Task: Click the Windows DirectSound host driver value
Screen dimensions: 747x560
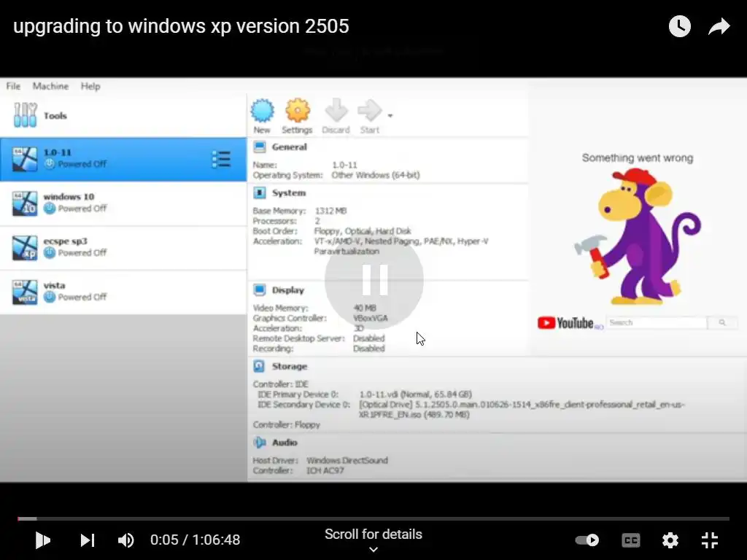Action: point(347,461)
